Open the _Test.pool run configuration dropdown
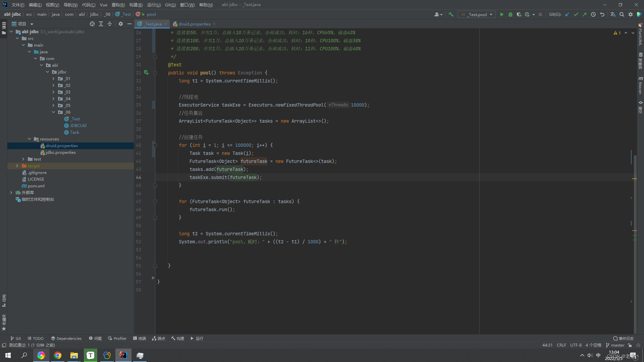 (x=477, y=14)
